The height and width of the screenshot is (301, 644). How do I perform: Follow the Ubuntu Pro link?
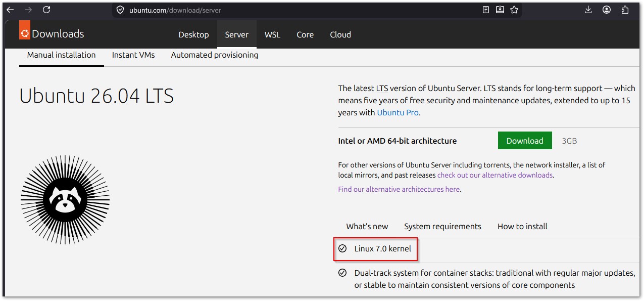(x=398, y=113)
